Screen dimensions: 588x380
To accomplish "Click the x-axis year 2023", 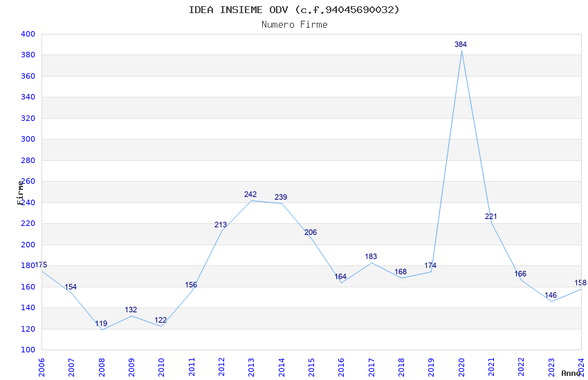I will [551, 367].
